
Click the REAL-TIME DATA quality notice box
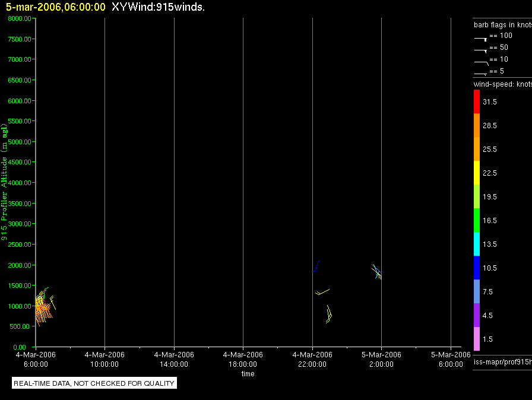[x=94, y=383]
